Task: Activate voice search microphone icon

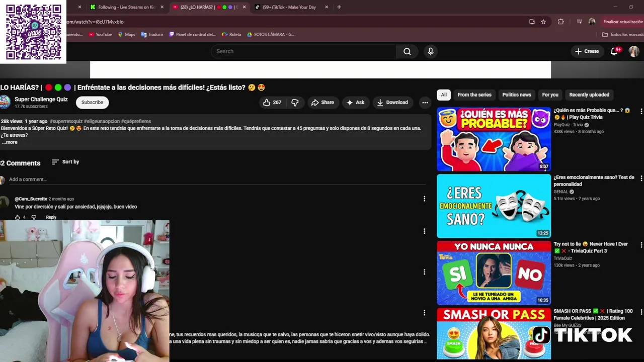Action: tap(430, 51)
